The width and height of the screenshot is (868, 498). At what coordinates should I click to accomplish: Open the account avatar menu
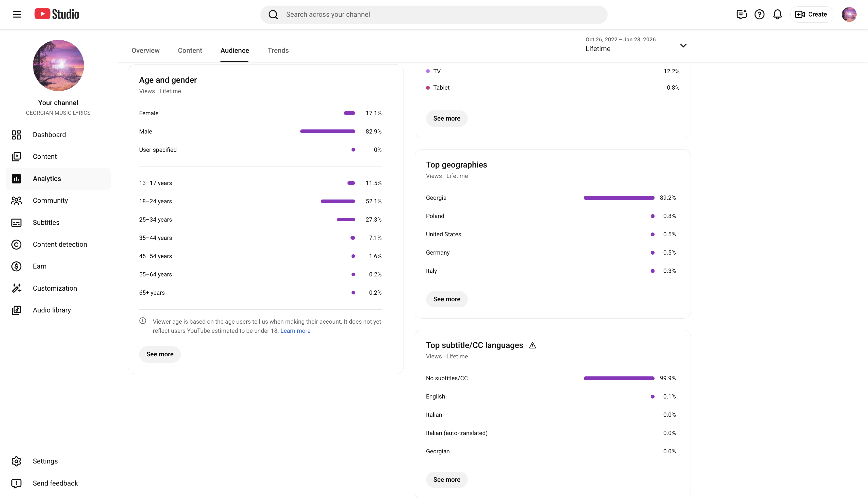point(849,14)
